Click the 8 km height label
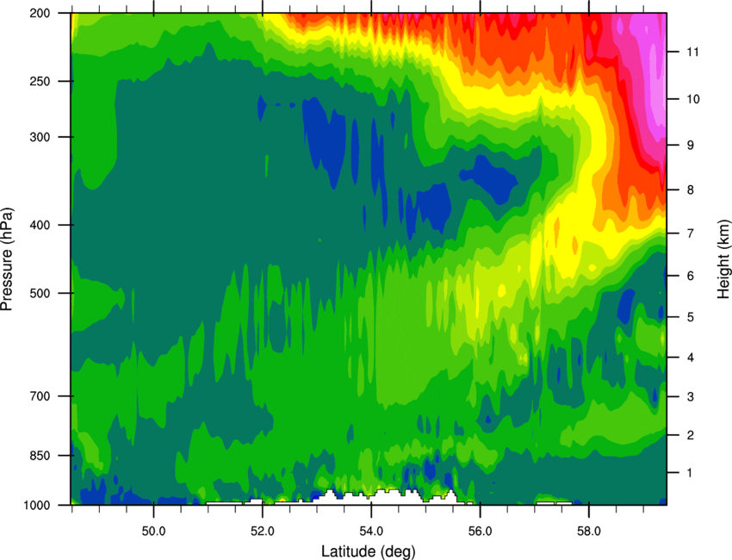The image size is (732, 560). click(691, 190)
